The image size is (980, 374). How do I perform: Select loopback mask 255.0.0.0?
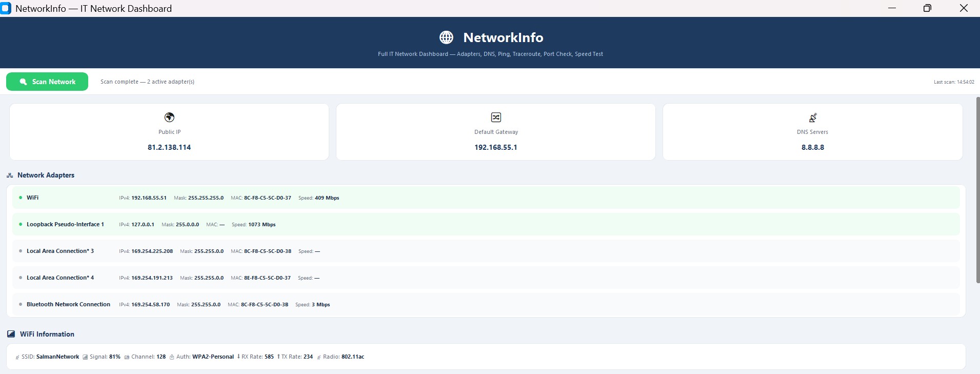[x=187, y=224]
